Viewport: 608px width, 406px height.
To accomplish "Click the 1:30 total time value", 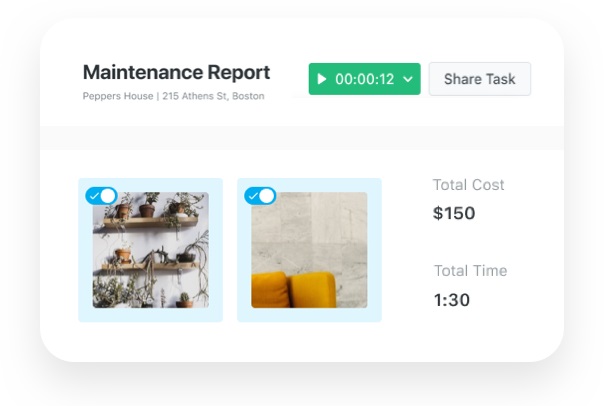I will [x=451, y=299].
